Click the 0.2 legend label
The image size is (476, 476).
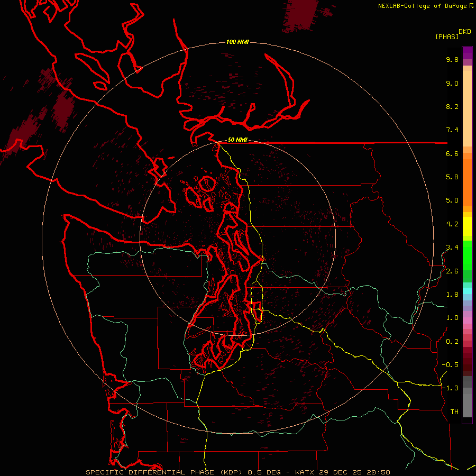pyautogui.click(x=452, y=342)
